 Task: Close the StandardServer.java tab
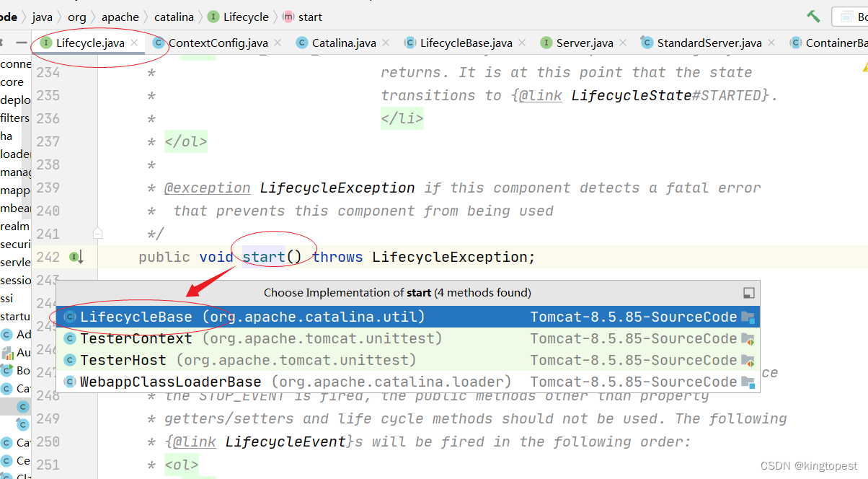[x=771, y=43]
